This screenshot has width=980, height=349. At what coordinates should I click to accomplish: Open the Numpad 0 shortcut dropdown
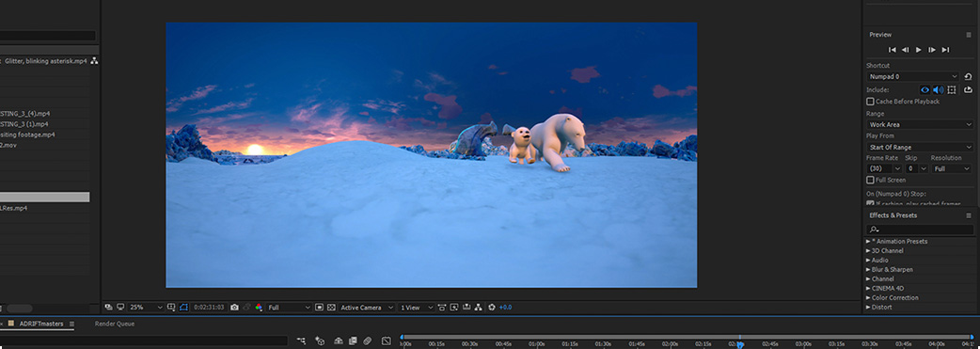coord(912,76)
